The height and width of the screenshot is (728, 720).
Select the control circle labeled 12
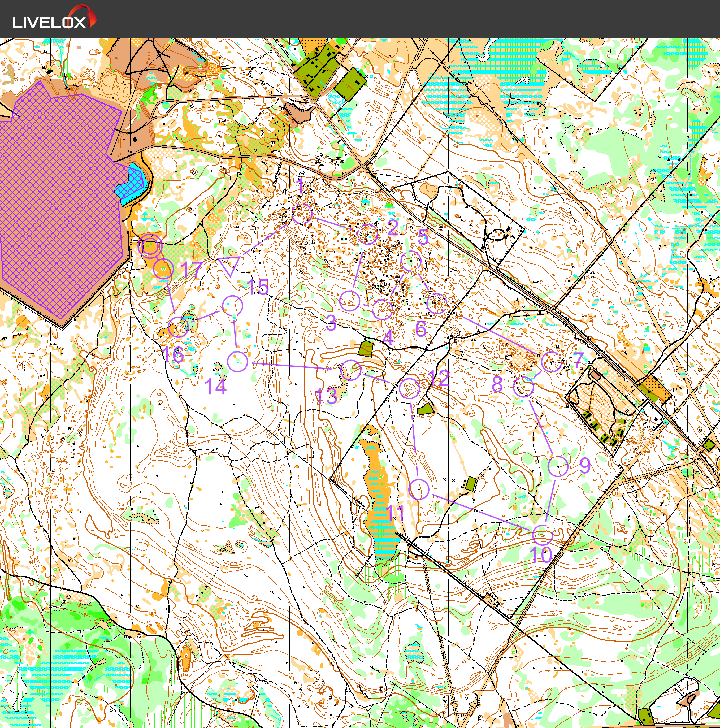pyautogui.click(x=409, y=389)
